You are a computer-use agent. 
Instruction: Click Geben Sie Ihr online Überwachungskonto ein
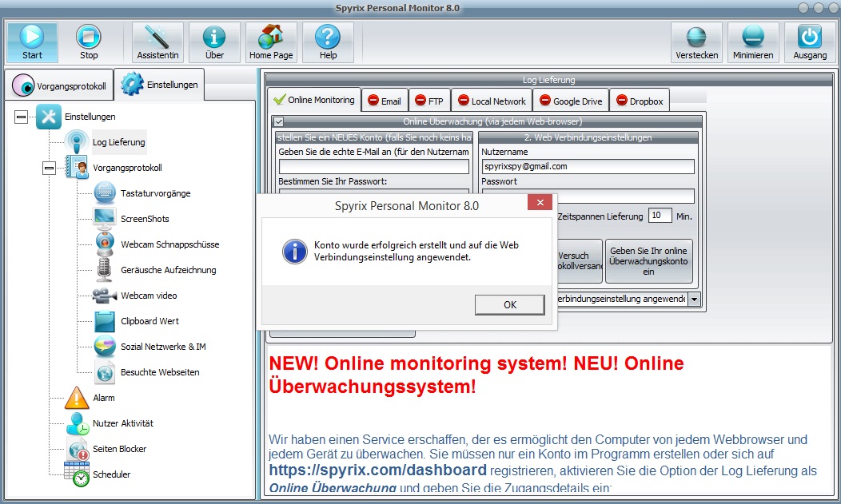click(x=648, y=261)
